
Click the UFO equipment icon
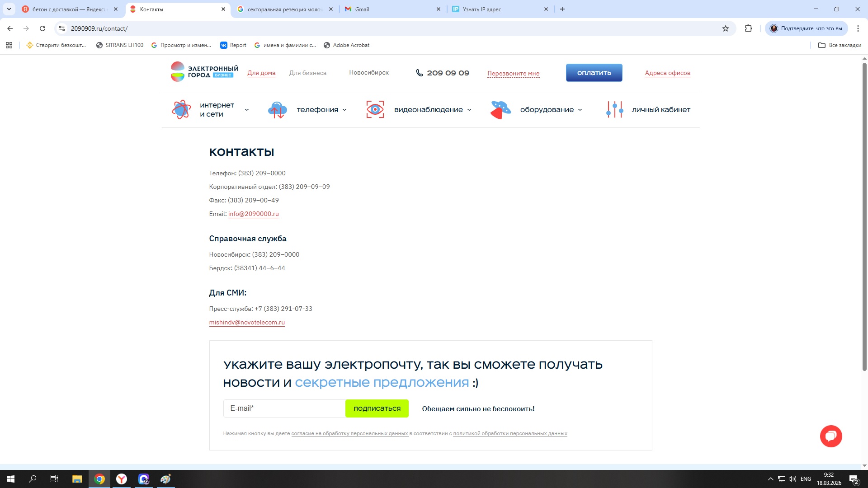tap(500, 110)
